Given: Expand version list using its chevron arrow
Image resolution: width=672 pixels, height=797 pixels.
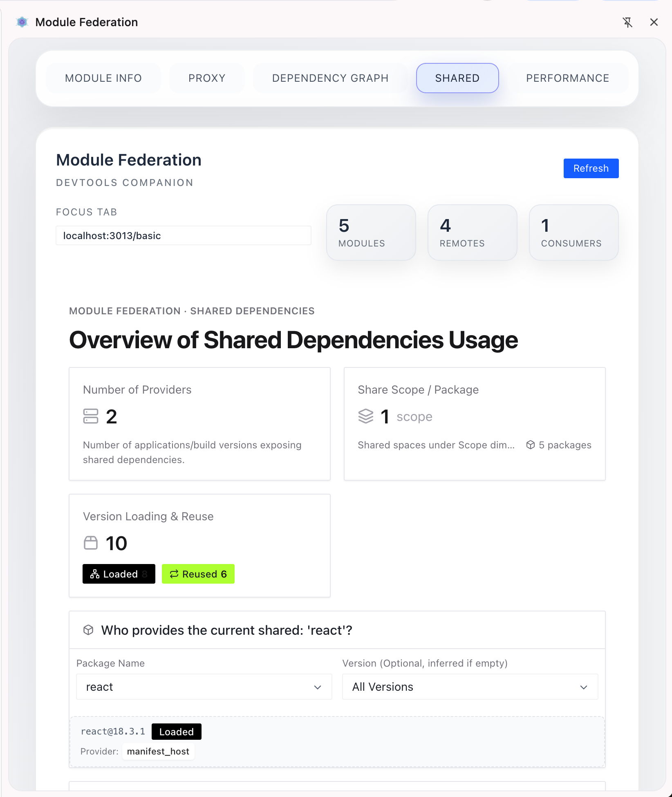Looking at the screenshot, I should pos(584,687).
